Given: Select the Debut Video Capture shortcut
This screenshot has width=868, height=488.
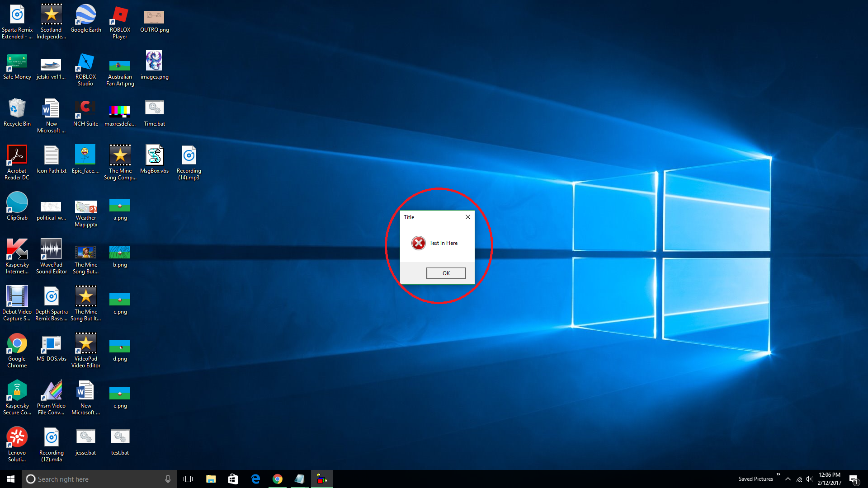Looking at the screenshot, I should click(17, 304).
